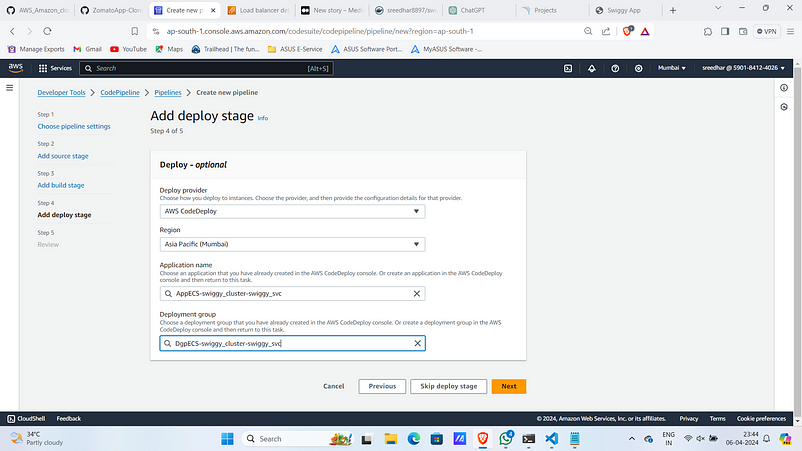Focus the AWS console Search box

click(x=206, y=68)
